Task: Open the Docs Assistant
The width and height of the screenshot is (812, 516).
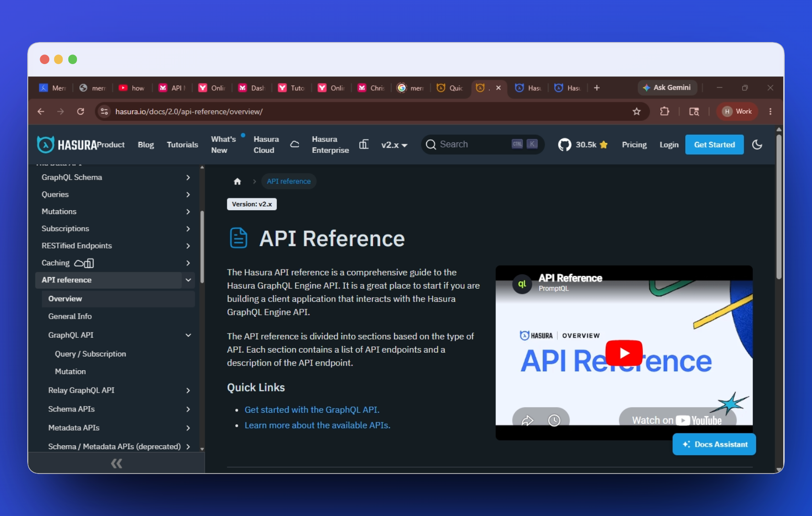Action: [714, 444]
